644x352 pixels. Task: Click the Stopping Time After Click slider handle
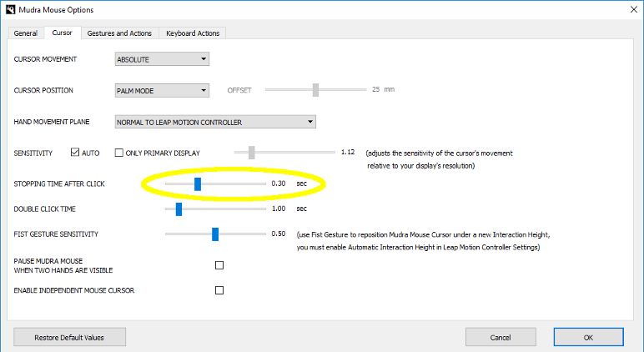point(198,184)
